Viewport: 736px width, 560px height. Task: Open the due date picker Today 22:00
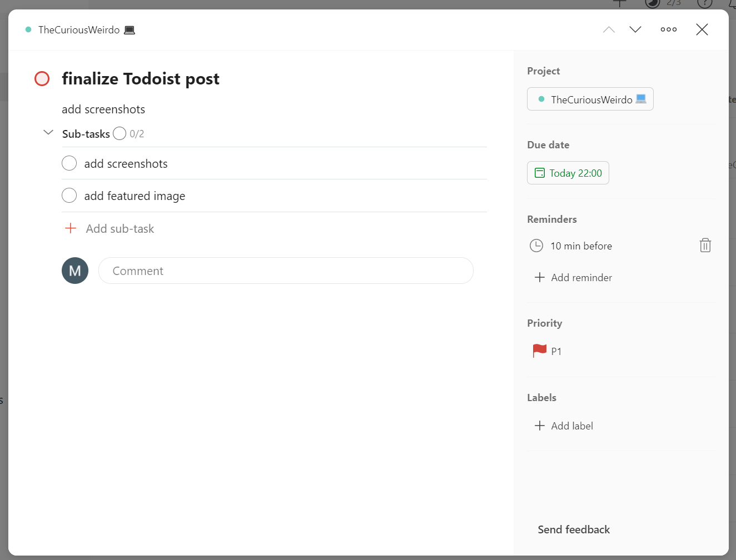568,173
